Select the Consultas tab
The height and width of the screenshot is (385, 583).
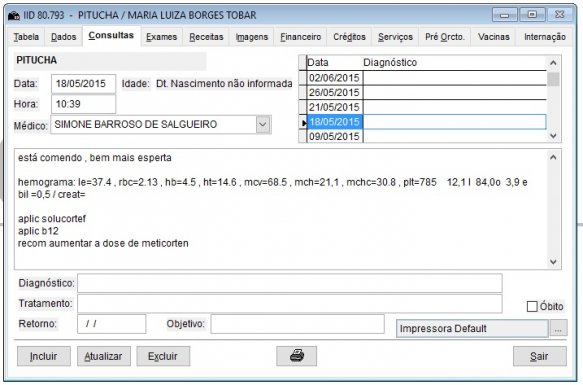click(x=111, y=35)
